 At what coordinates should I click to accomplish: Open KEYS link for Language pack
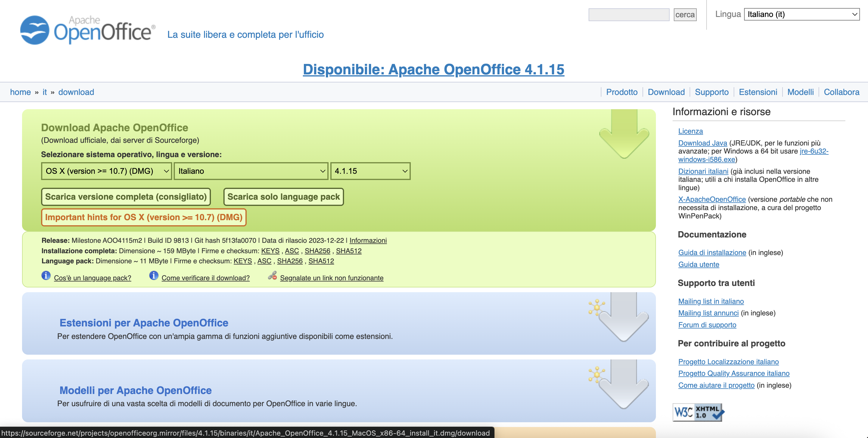tap(242, 261)
